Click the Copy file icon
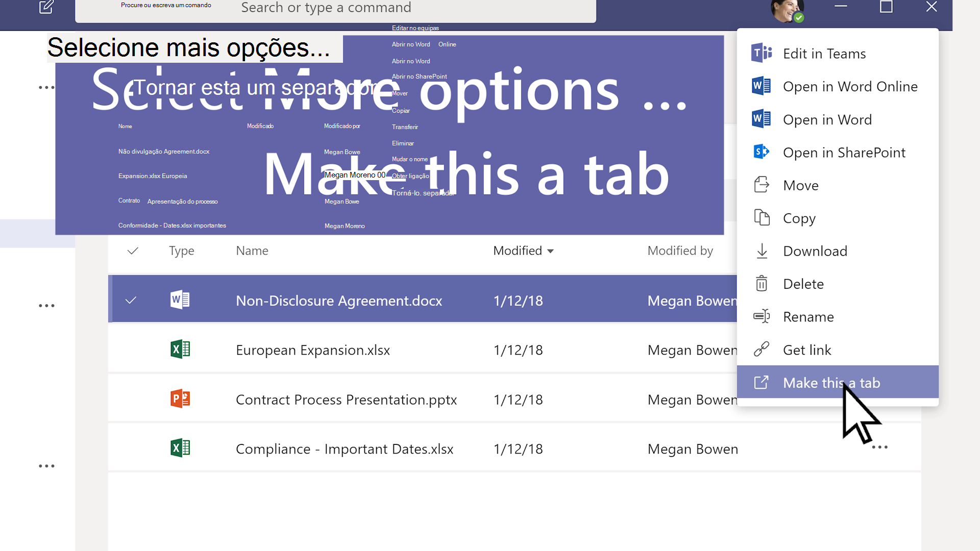The image size is (980, 551). click(x=763, y=217)
